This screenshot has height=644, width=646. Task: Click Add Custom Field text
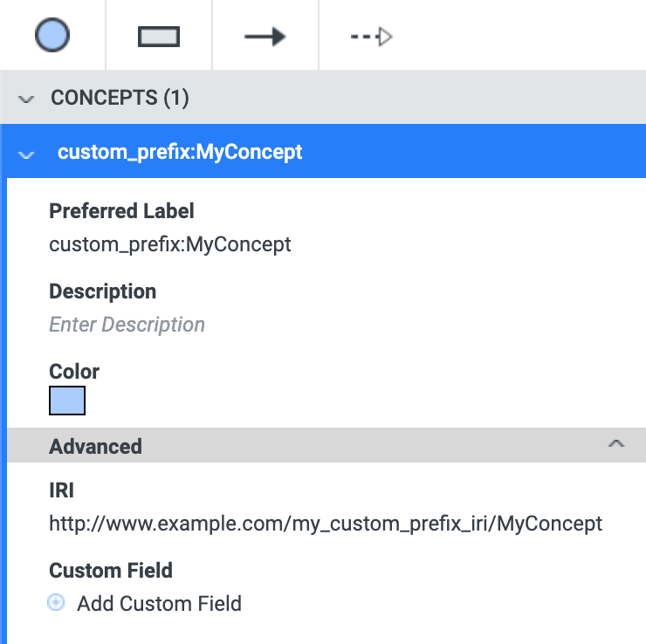coord(159,604)
